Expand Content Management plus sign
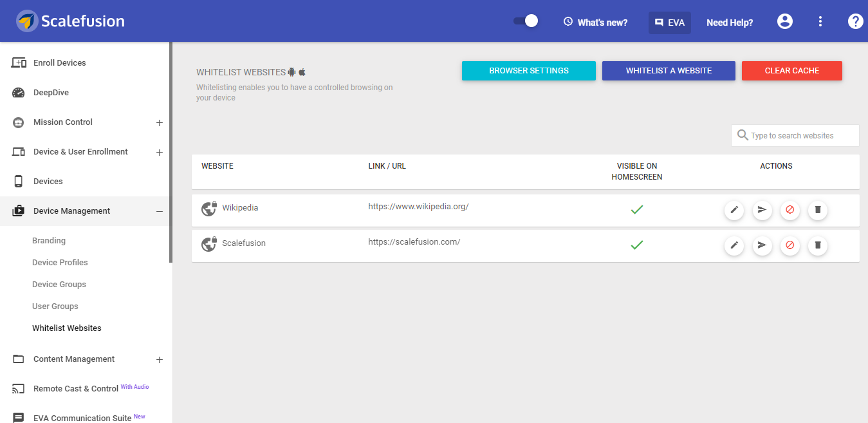 pos(160,360)
